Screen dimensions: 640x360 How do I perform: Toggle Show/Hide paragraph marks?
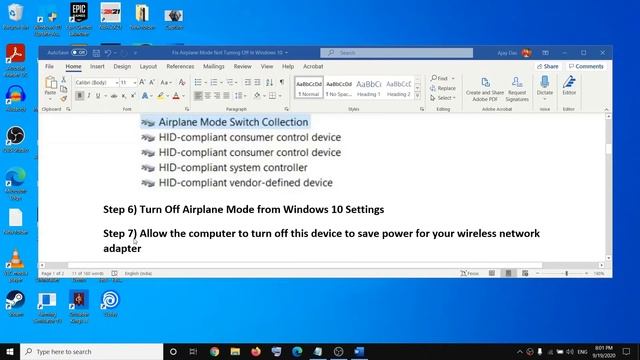click(282, 82)
